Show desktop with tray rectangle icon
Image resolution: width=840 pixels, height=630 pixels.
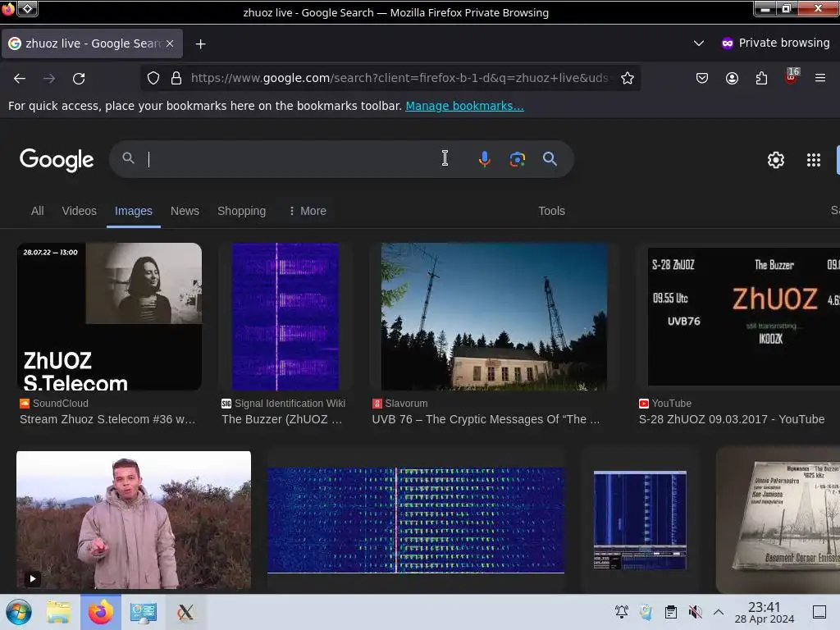(819, 612)
